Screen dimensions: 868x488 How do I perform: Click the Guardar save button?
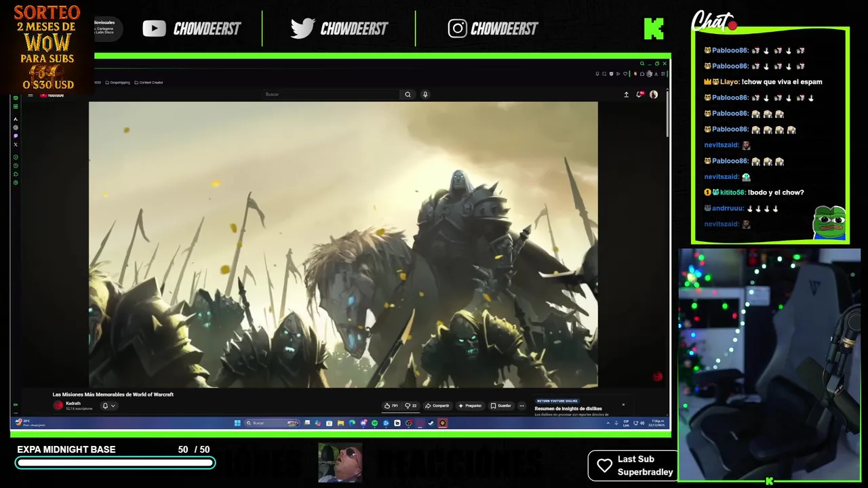[x=501, y=405]
